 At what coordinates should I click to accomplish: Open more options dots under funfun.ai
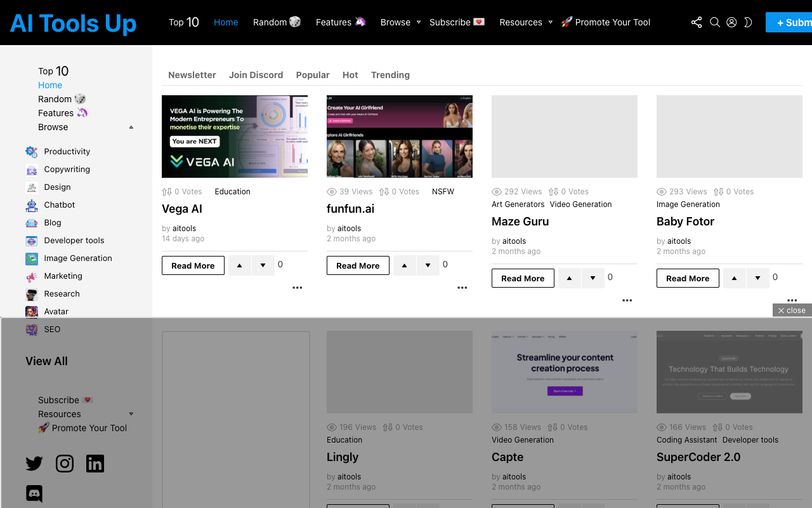[462, 288]
